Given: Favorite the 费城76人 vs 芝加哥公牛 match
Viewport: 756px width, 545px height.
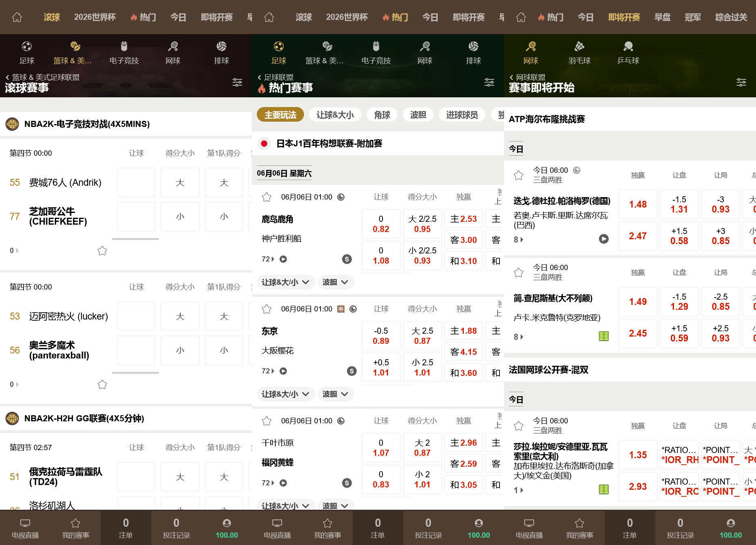Looking at the screenshot, I should [x=102, y=251].
